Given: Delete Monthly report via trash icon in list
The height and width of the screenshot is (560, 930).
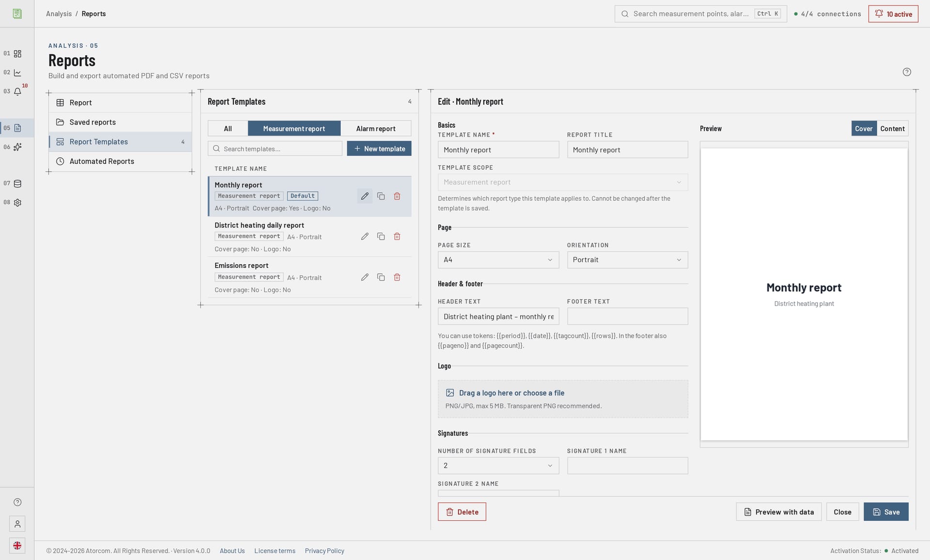Looking at the screenshot, I should pyautogui.click(x=397, y=196).
